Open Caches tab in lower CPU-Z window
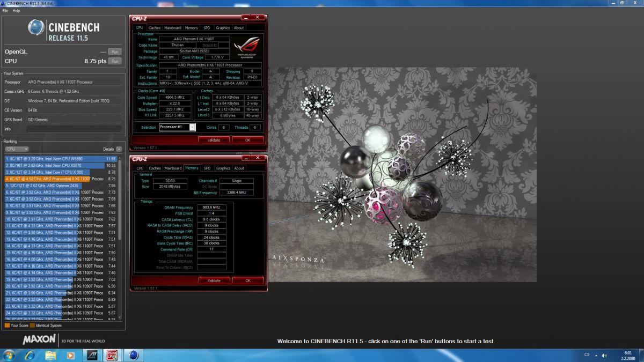644x362 pixels. pos(155,168)
